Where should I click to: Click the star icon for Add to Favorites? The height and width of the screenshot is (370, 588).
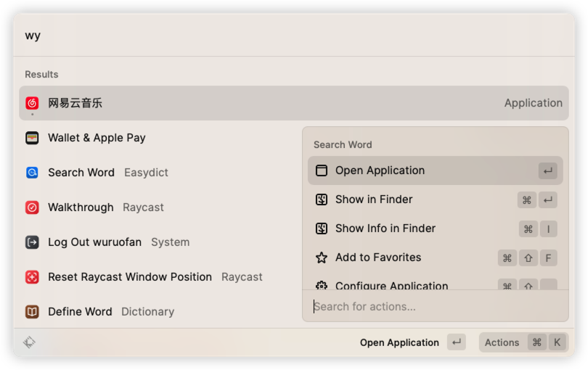tap(322, 258)
